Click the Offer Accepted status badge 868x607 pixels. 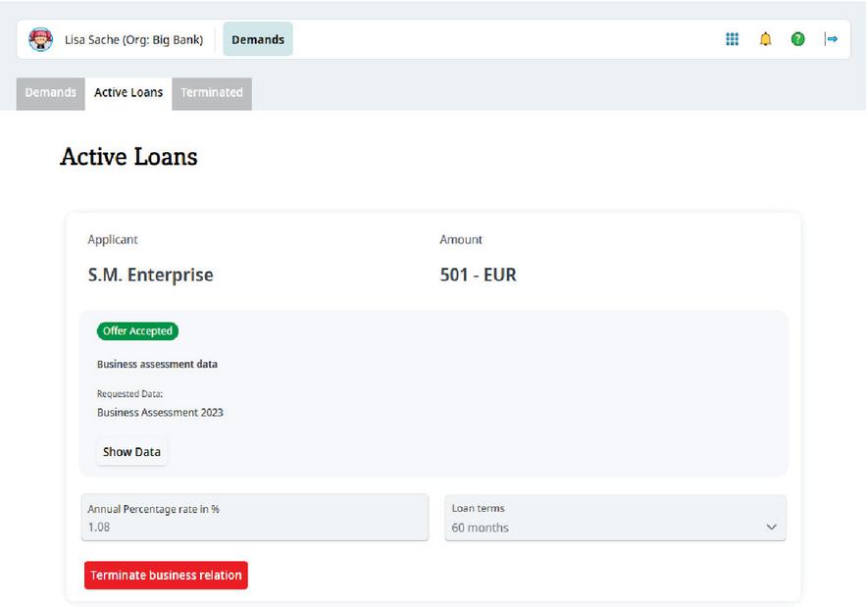tap(137, 331)
